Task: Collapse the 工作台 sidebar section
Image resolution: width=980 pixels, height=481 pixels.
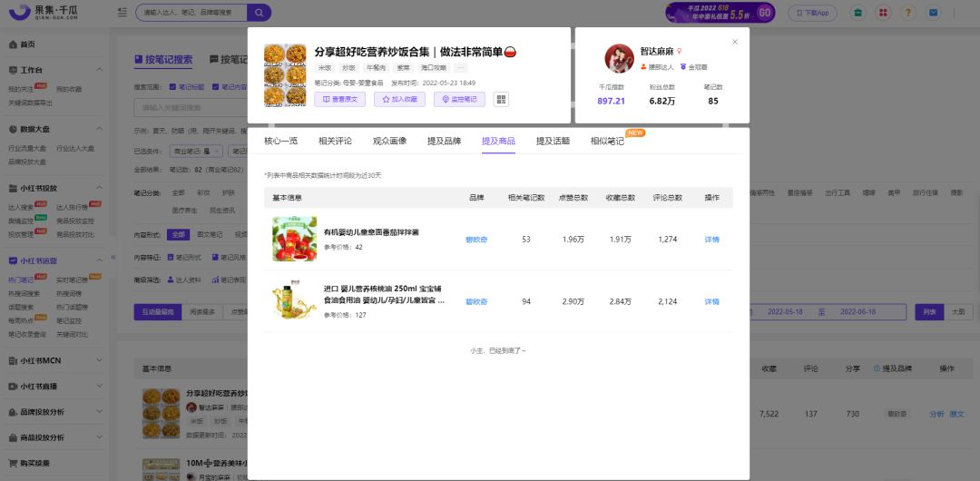Action: pyautogui.click(x=100, y=70)
